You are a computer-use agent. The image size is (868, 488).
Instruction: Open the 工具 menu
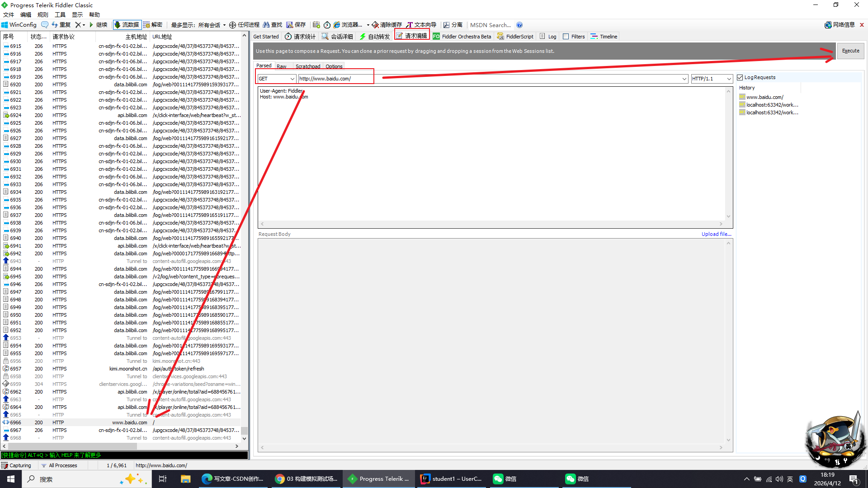[x=60, y=15]
